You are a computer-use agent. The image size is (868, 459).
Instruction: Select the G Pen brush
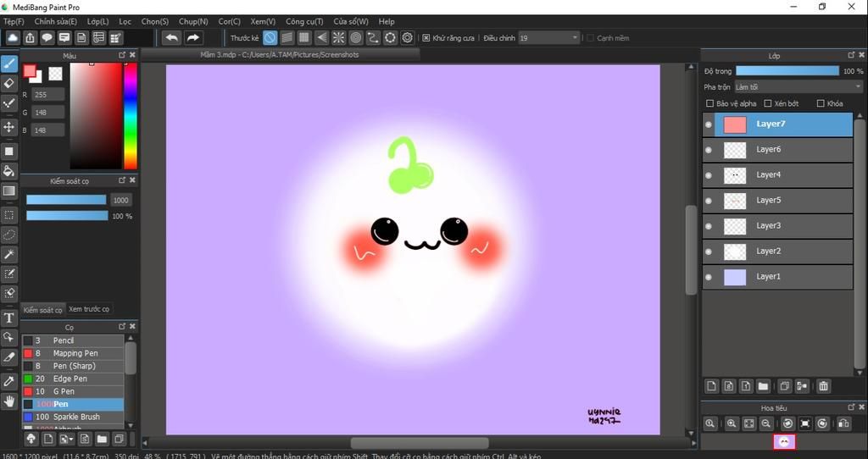[x=73, y=391]
